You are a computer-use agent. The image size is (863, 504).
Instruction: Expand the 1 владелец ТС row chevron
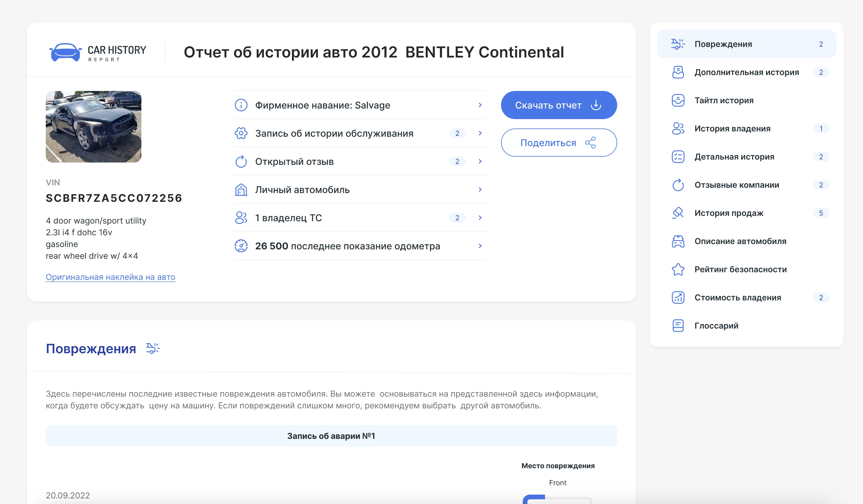click(x=480, y=217)
